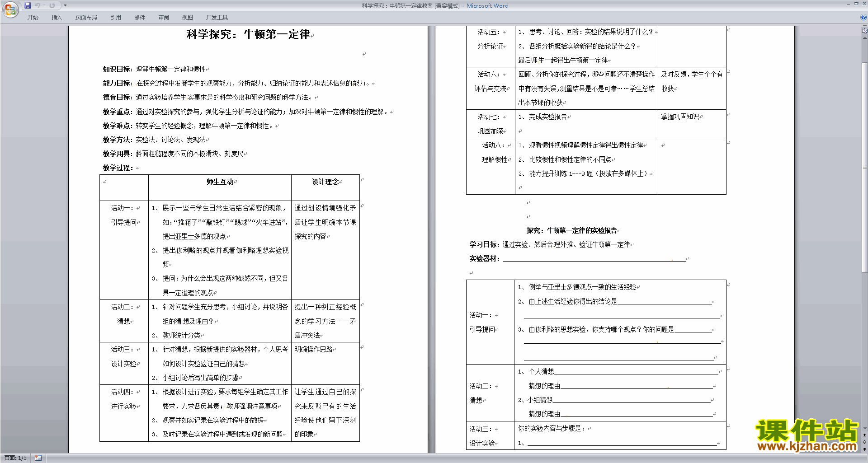Click the 知识目标 heading line
The image size is (868, 463).
tap(154, 69)
